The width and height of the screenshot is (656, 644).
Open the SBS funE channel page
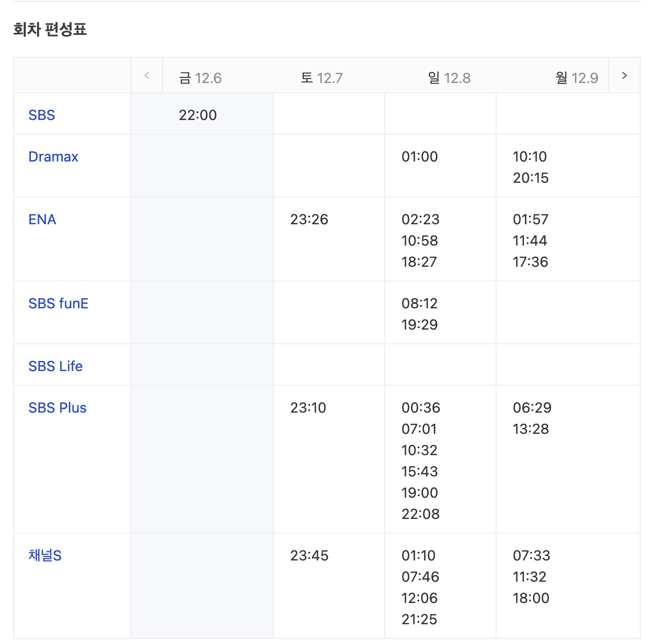pyautogui.click(x=58, y=303)
